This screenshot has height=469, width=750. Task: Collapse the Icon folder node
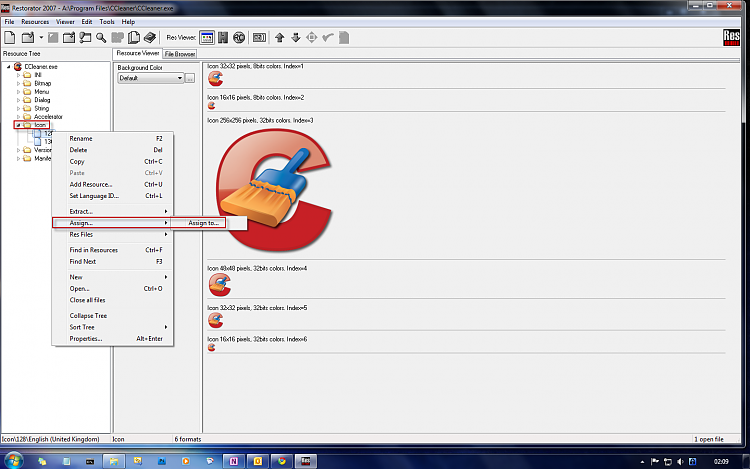(x=19, y=125)
